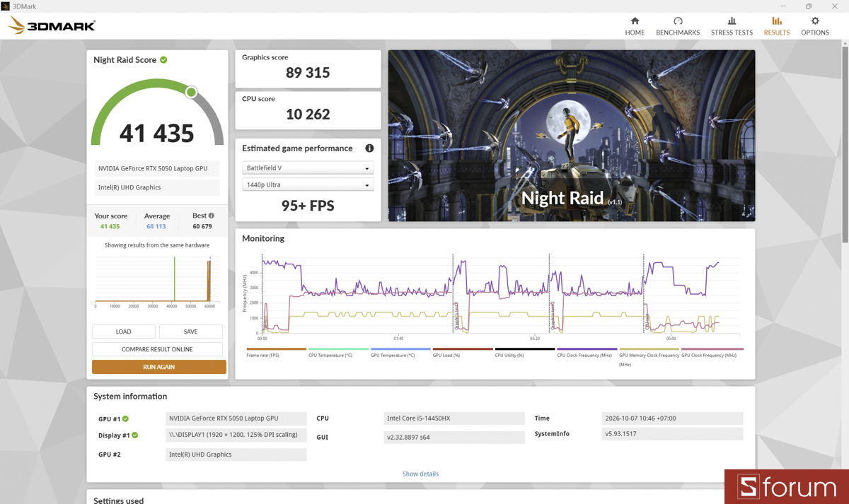This screenshot has height=504, width=849.
Task: Click the Your score value 41 435
Action: (x=110, y=226)
